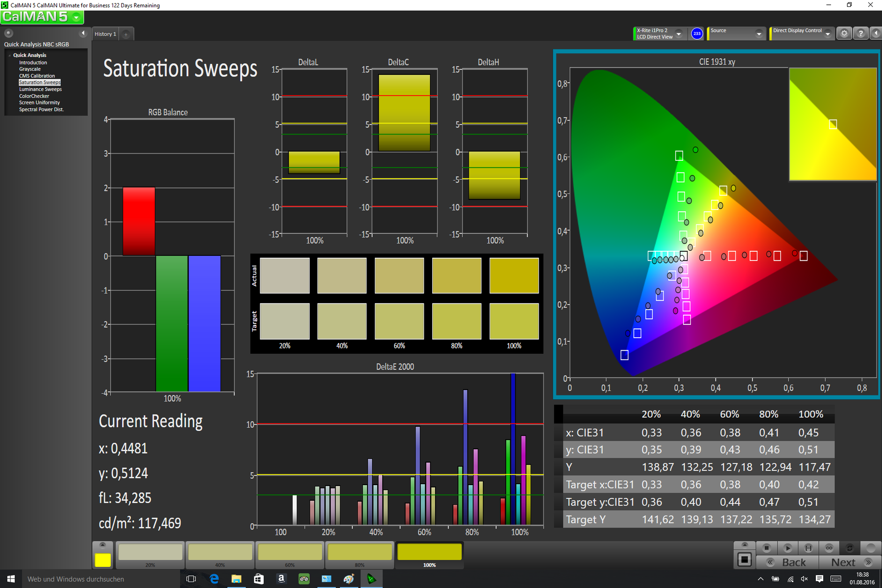Switch to the History 1 tab
This screenshot has width=882, height=588.
click(105, 34)
